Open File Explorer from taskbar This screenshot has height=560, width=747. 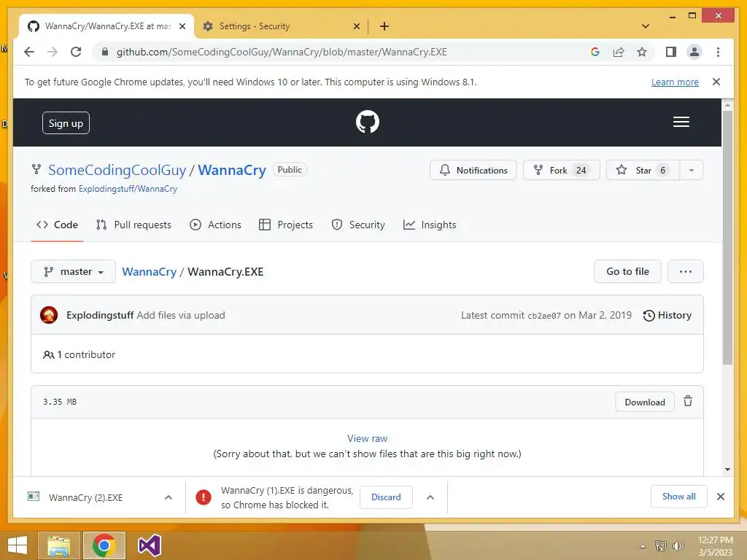(59, 545)
